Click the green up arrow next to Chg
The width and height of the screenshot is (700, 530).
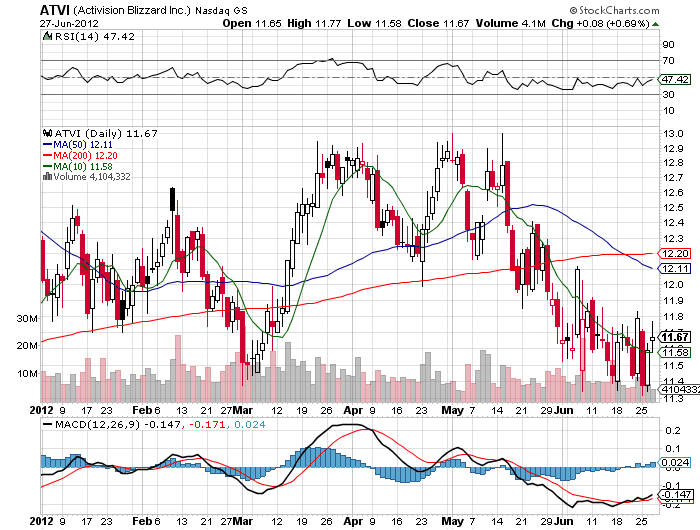pyautogui.click(x=655, y=24)
